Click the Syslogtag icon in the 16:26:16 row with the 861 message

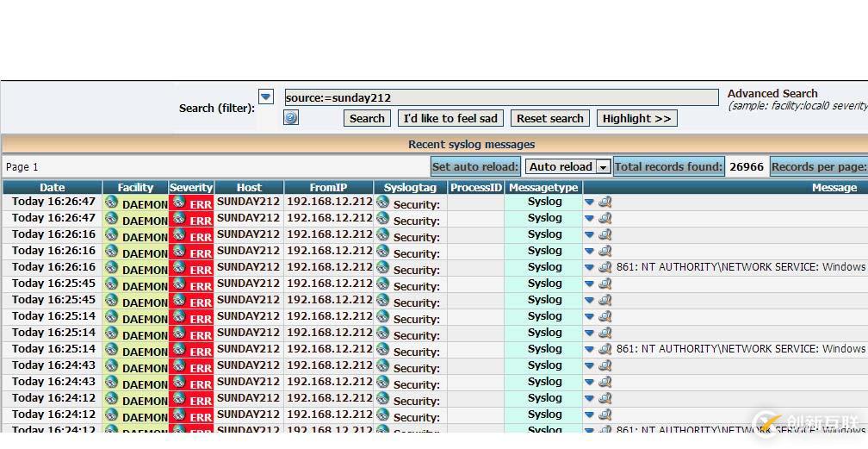click(382, 266)
